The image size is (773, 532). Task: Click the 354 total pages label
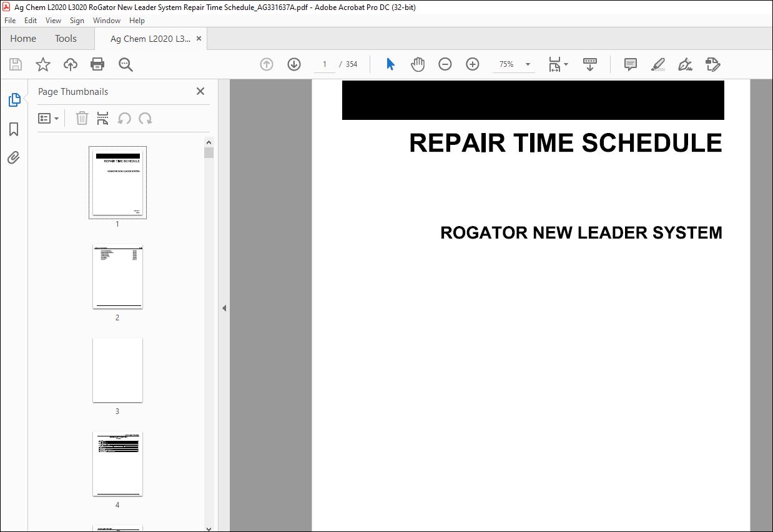352,64
